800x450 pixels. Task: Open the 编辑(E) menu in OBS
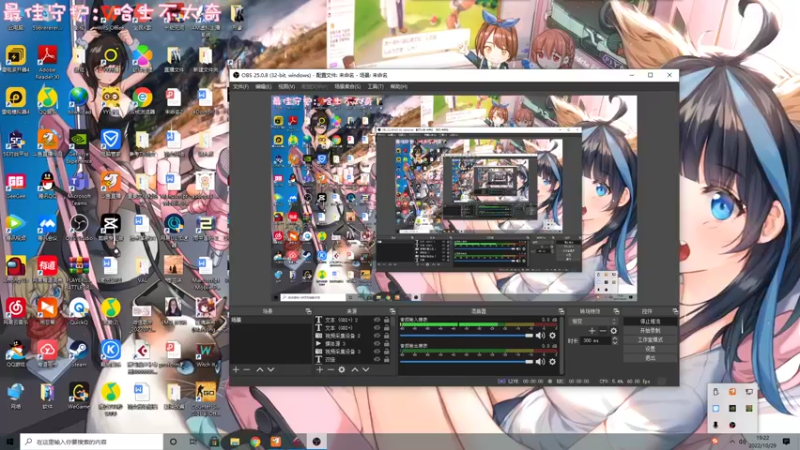pyautogui.click(x=263, y=87)
